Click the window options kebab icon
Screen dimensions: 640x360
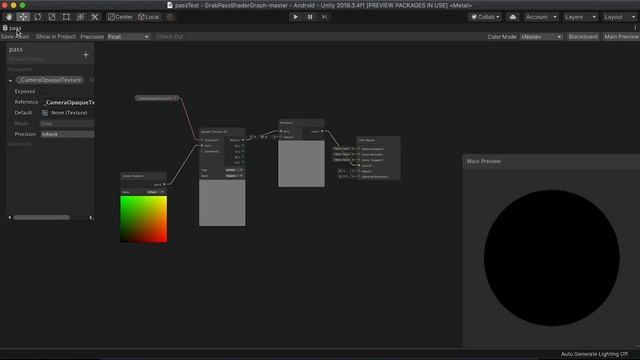pos(635,28)
